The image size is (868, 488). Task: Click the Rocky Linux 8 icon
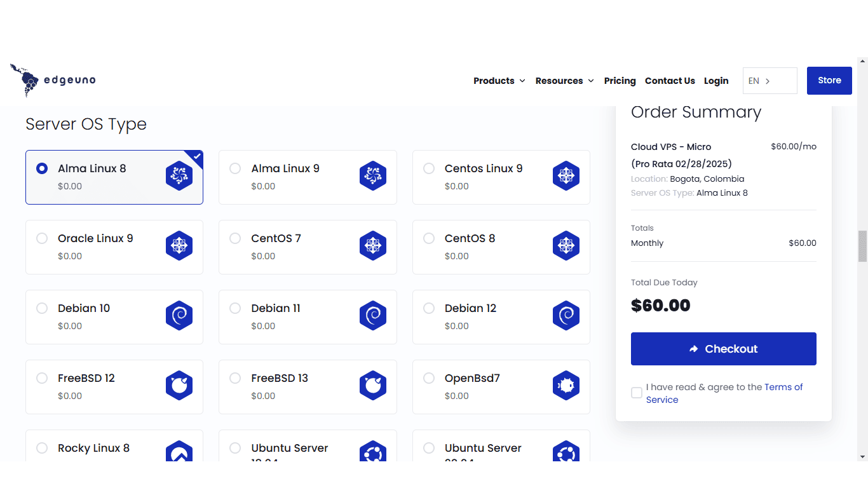coord(179,451)
